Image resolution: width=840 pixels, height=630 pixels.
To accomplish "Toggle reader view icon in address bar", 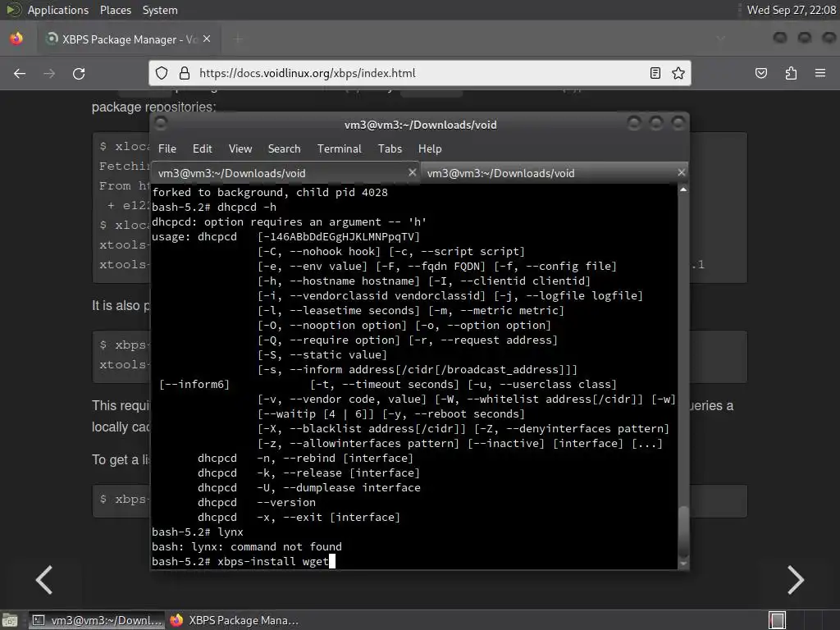I will 655,73.
